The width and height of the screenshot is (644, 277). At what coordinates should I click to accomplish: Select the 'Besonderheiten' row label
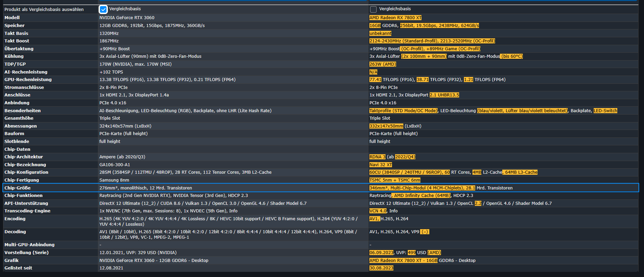pos(22,111)
